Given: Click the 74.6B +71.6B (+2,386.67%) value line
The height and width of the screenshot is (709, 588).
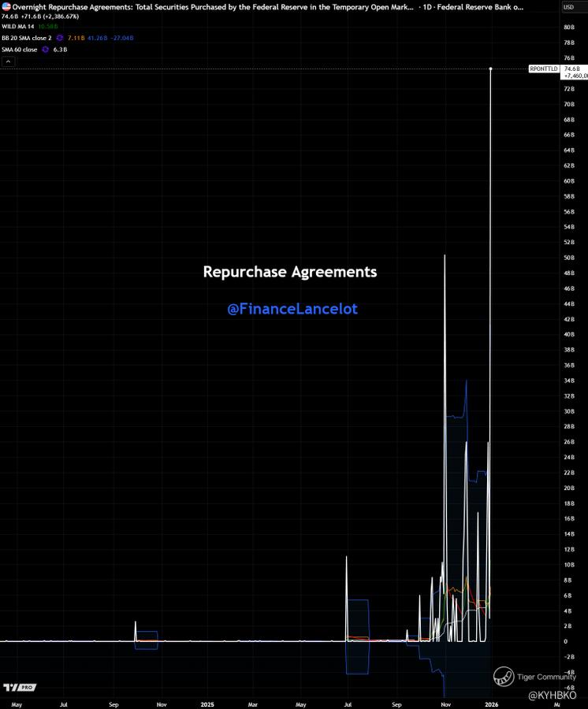Looking at the screenshot, I should [40, 17].
